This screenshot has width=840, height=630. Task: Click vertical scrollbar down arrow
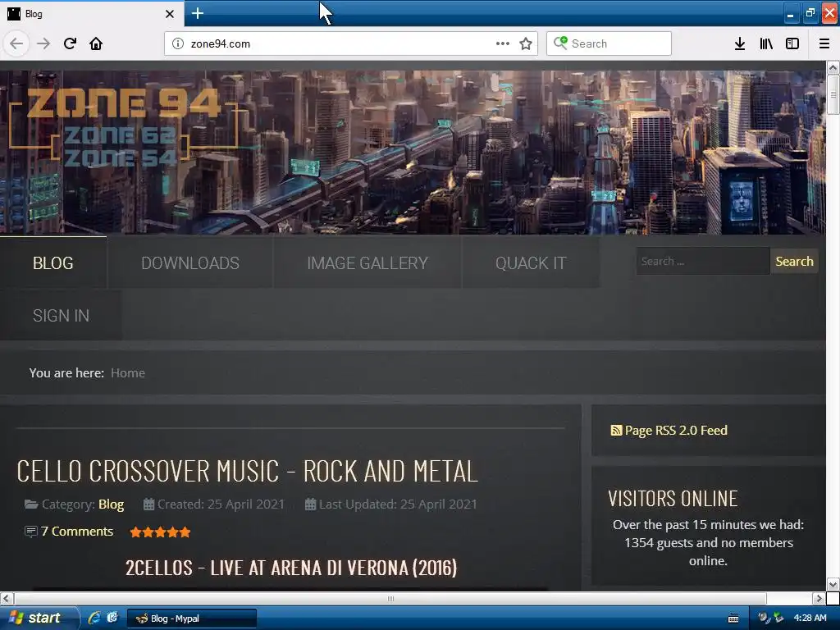click(833, 584)
